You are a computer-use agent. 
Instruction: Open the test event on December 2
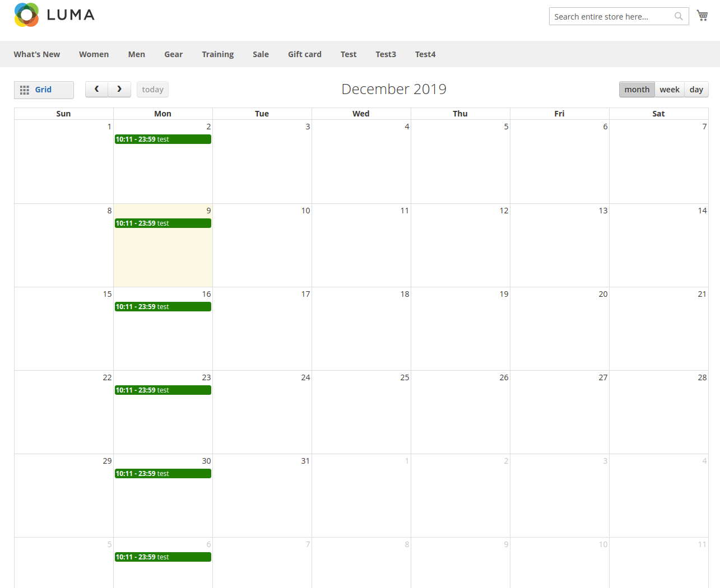tap(162, 139)
